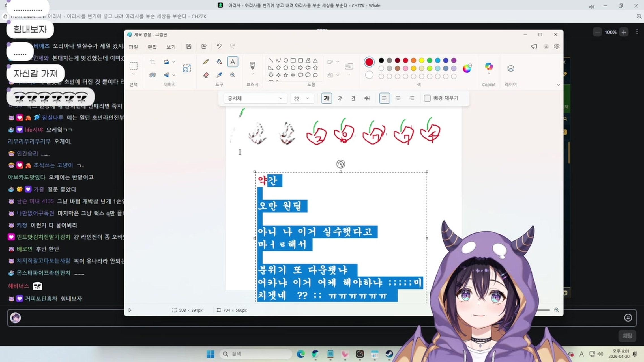Activate the Magnifier zoom tool
644x362 pixels.
pyautogui.click(x=233, y=75)
